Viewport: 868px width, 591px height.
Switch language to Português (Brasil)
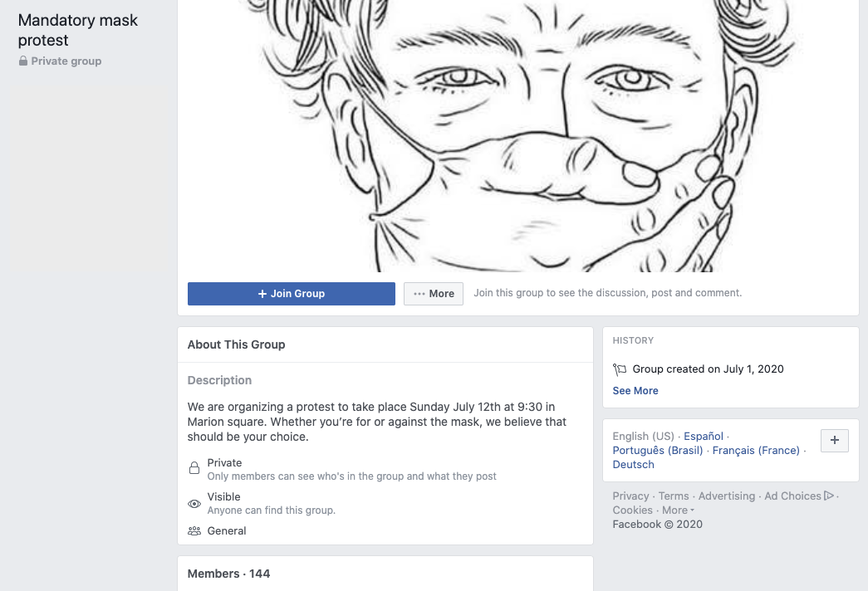[x=657, y=450]
